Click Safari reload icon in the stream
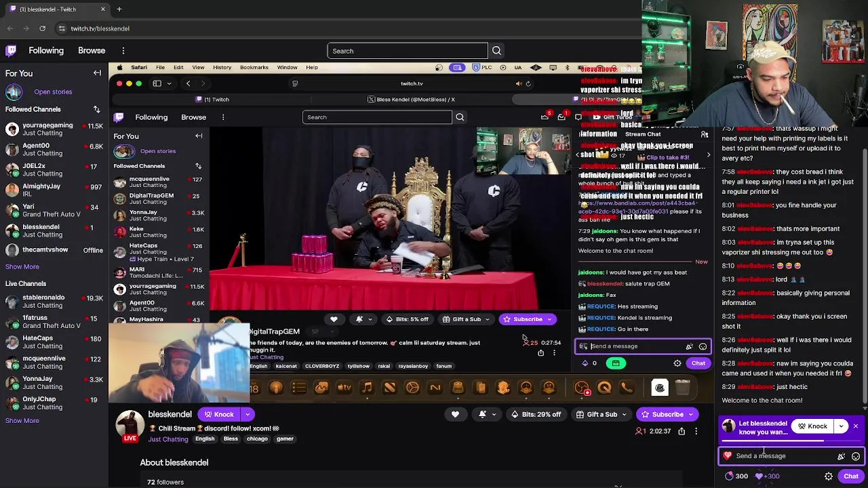This screenshot has width=868, height=488. coord(528,83)
